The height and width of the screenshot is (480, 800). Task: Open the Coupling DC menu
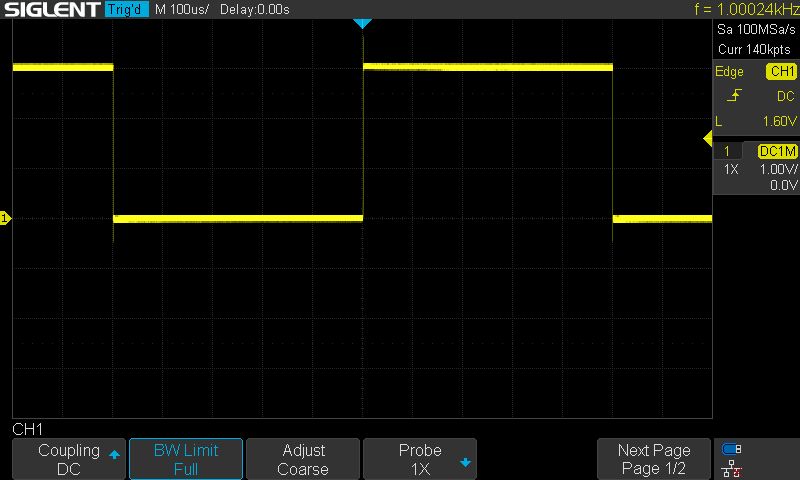69,459
